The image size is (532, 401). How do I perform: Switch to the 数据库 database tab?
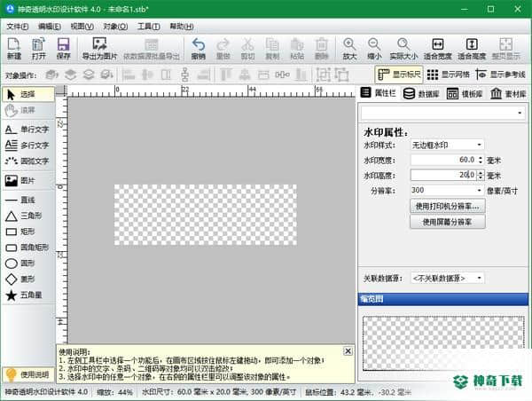pos(421,93)
